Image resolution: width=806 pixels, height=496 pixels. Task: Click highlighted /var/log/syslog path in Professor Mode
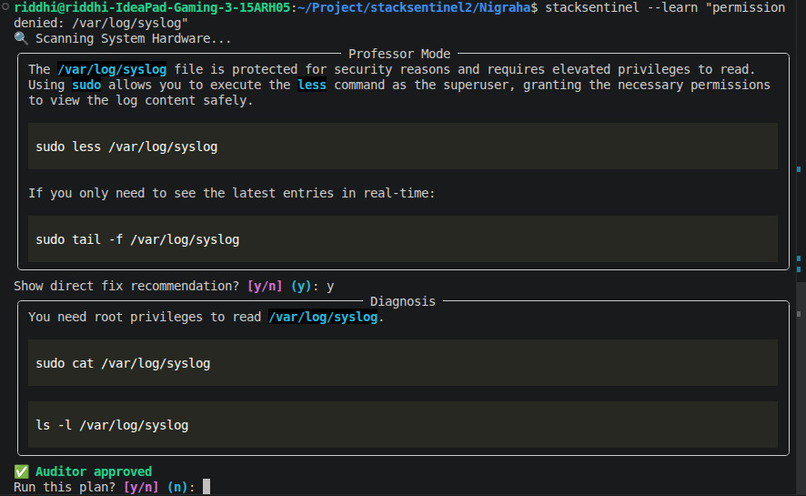pyautogui.click(x=112, y=69)
